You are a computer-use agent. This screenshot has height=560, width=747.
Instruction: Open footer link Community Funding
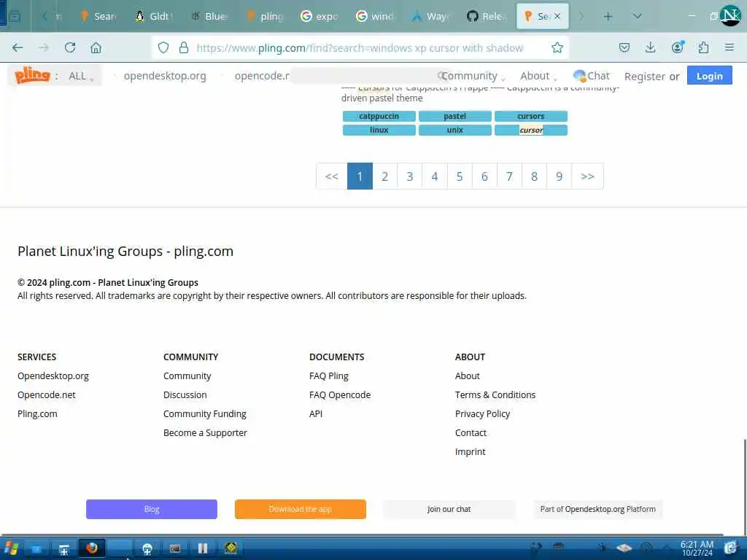[x=205, y=414]
